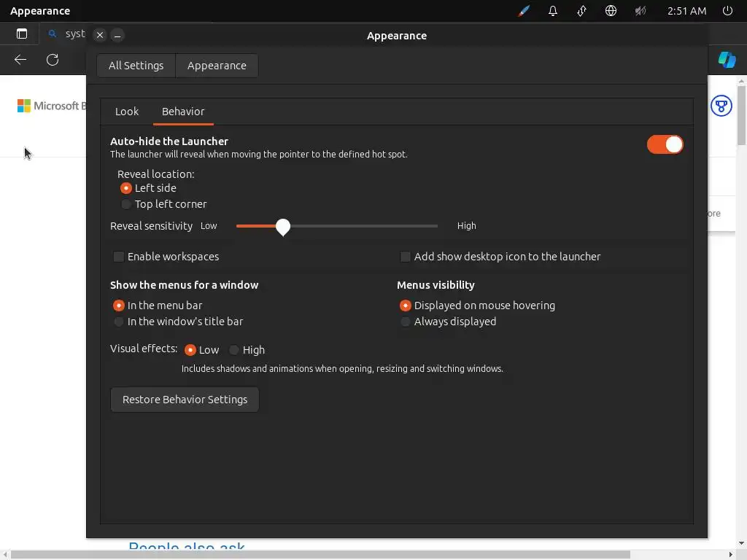Switch to the Behavior tab
747x560 pixels.
[183, 112]
